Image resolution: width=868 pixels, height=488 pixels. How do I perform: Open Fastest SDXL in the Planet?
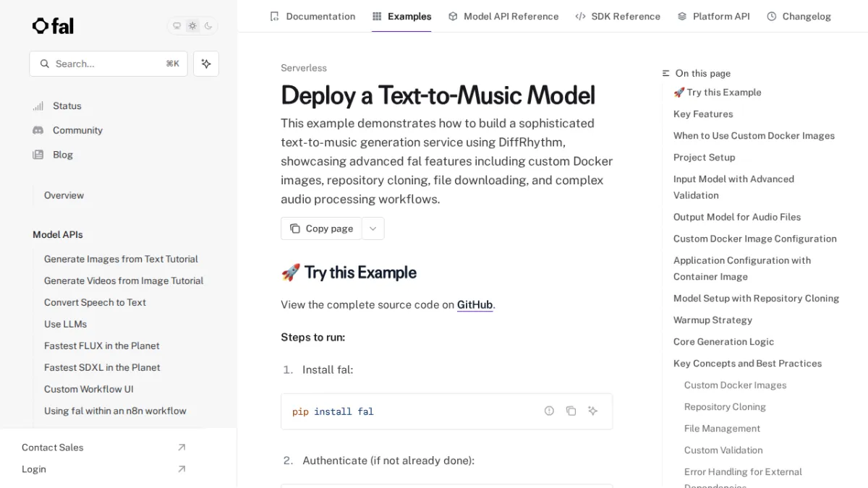coord(102,367)
